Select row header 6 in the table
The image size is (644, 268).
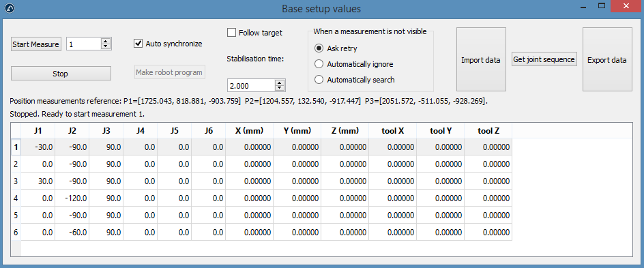(16, 233)
